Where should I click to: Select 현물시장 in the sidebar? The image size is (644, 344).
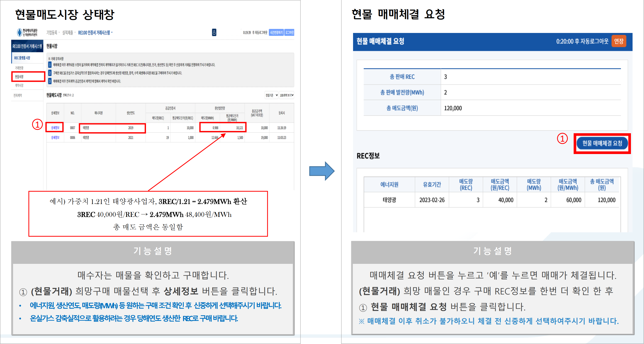(x=20, y=77)
